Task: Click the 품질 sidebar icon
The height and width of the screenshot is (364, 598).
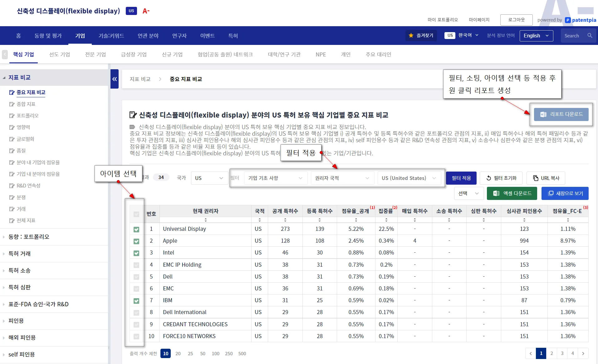Action: coord(12,151)
